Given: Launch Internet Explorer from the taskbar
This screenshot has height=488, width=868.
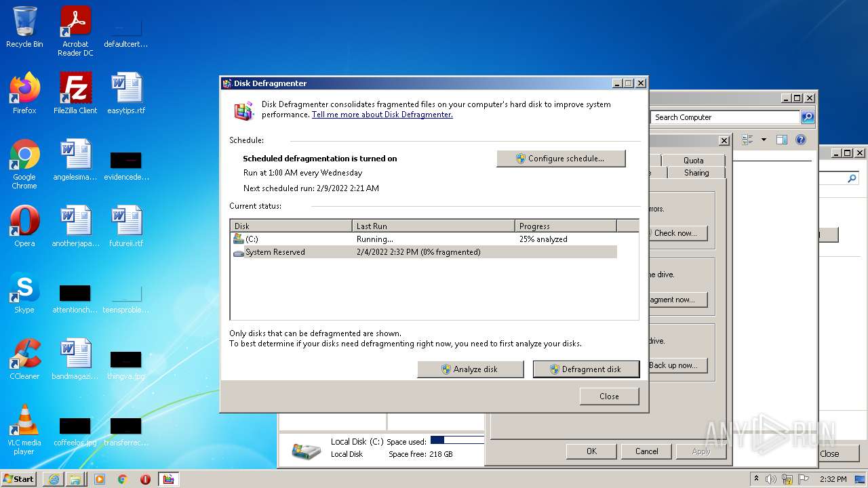Looking at the screenshot, I should coord(54,479).
